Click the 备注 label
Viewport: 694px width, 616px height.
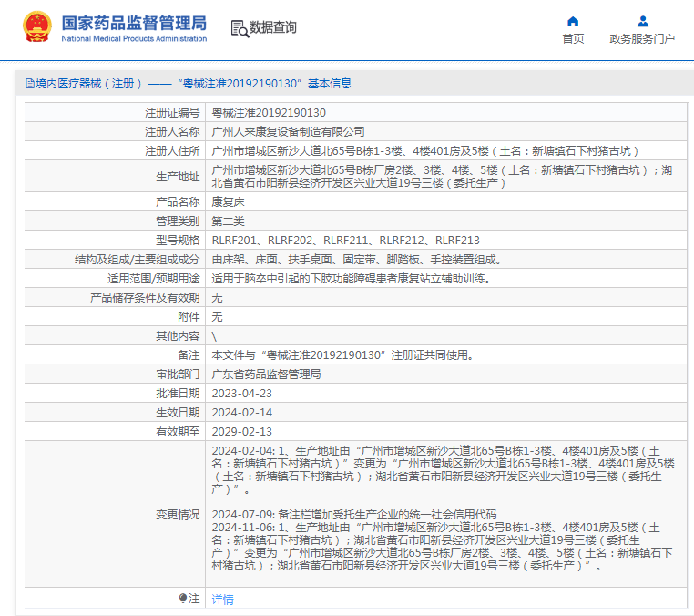coord(189,355)
